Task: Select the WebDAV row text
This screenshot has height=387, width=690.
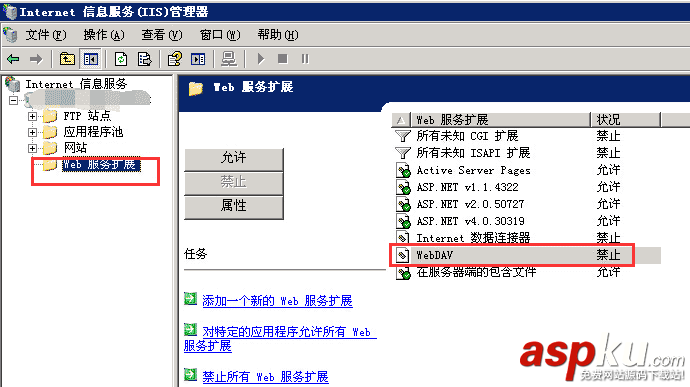Action: click(434, 255)
